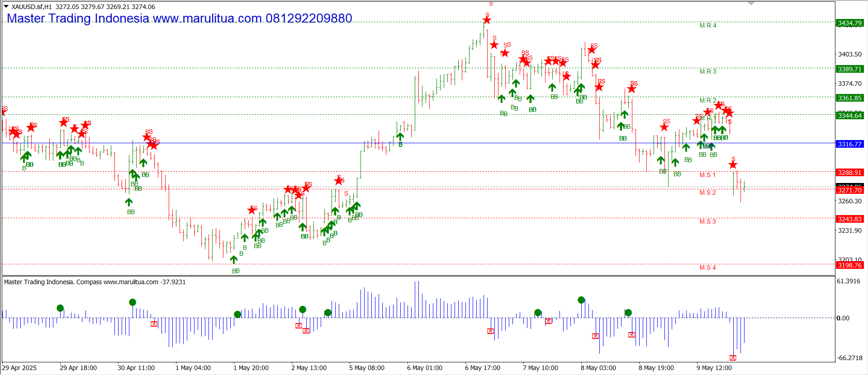Select the blue 3316.77 price label
The height and width of the screenshot is (375, 868).
[849, 144]
